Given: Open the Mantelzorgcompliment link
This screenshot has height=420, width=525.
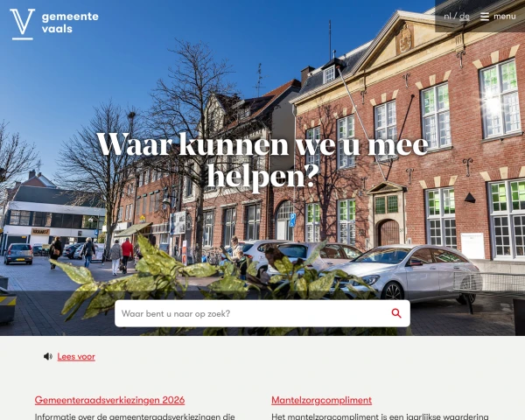Looking at the screenshot, I should tap(321, 400).
